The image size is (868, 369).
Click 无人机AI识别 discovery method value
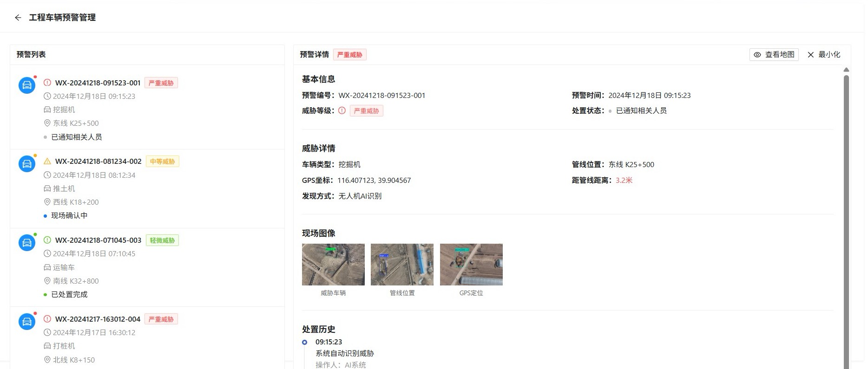click(360, 196)
